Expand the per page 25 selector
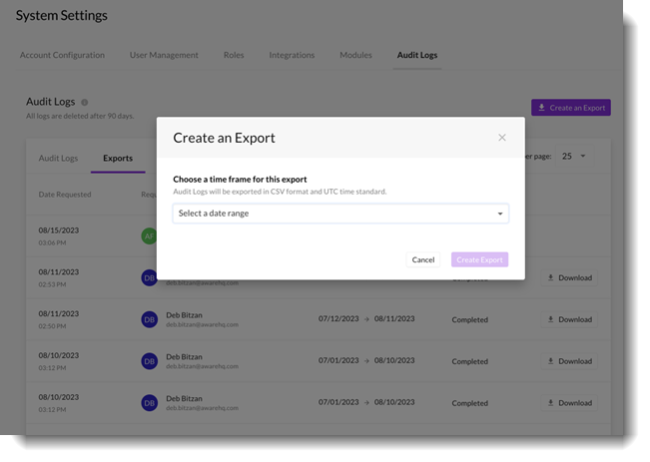650x462 pixels. click(574, 156)
